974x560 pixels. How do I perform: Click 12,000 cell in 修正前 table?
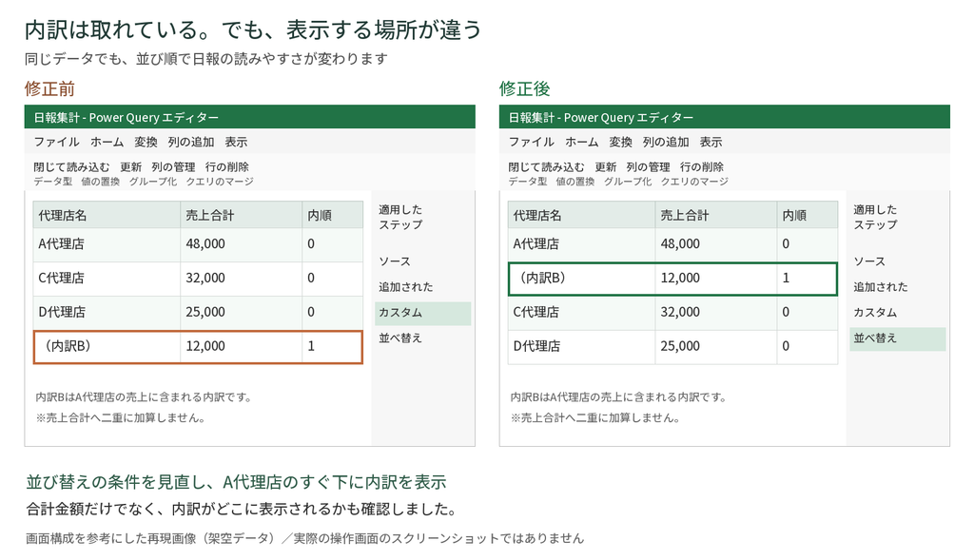coord(242,346)
